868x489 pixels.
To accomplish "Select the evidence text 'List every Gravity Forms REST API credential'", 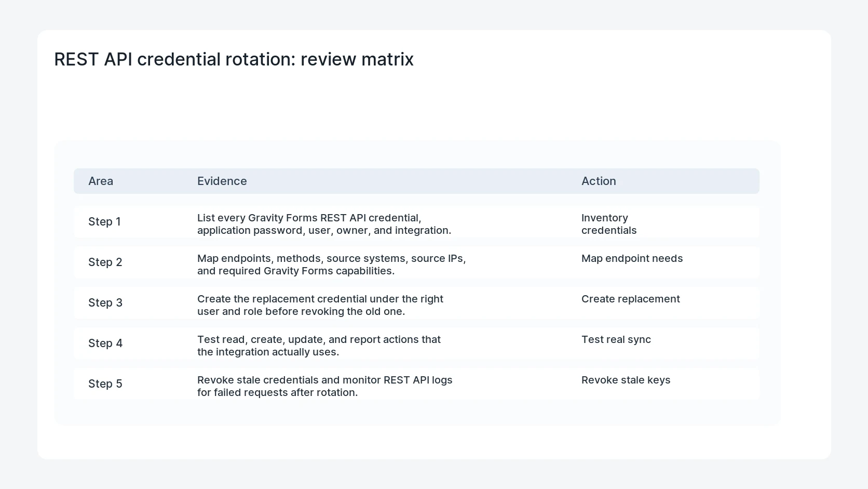I will 324,224.
